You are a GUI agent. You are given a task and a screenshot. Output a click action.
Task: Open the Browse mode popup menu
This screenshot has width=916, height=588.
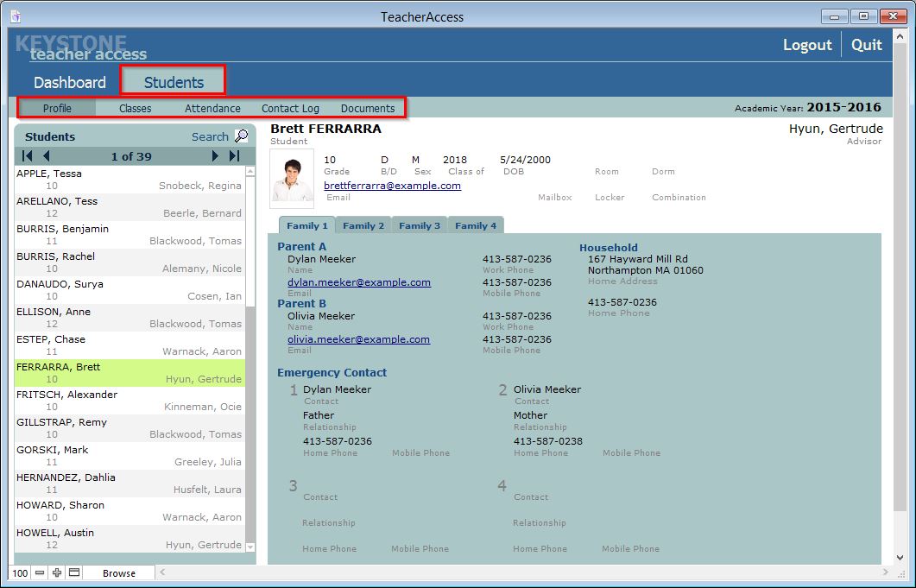(x=119, y=573)
